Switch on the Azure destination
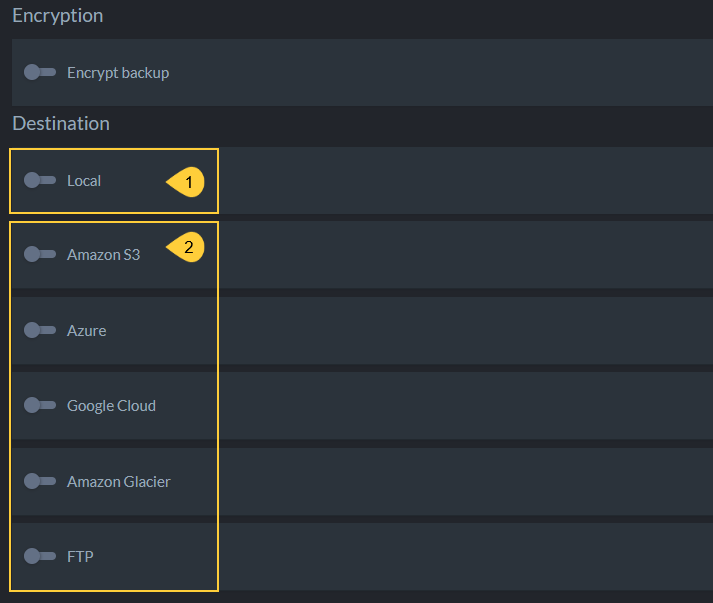This screenshot has height=603, width=713. click(40, 330)
